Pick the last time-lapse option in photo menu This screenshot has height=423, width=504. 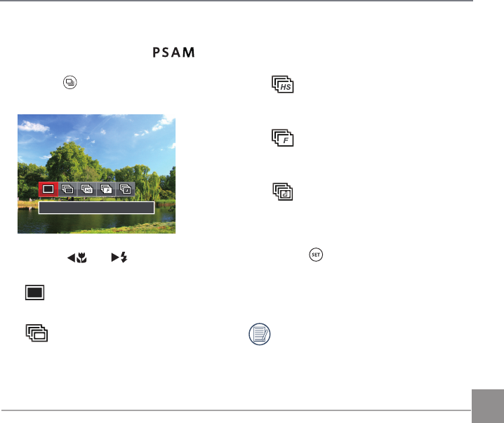click(126, 189)
